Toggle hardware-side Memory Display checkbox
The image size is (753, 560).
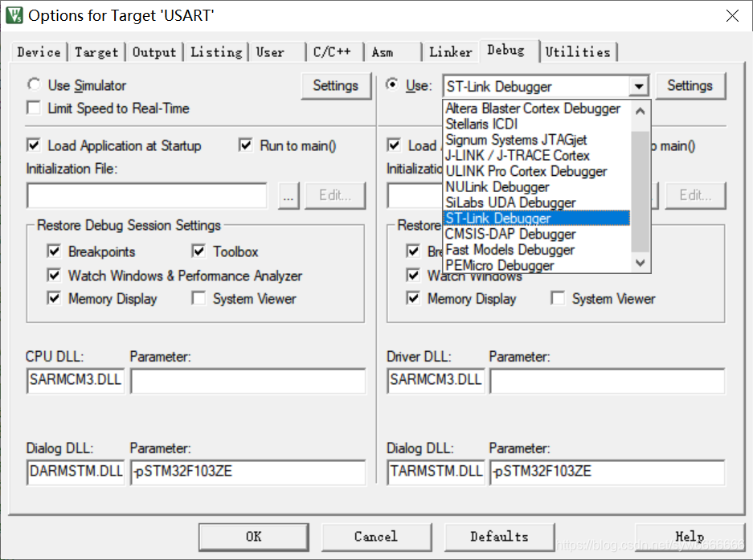(x=413, y=298)
